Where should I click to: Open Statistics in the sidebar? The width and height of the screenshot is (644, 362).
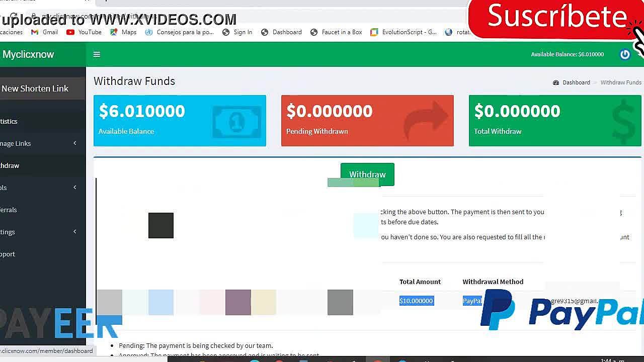pos(9,121)
